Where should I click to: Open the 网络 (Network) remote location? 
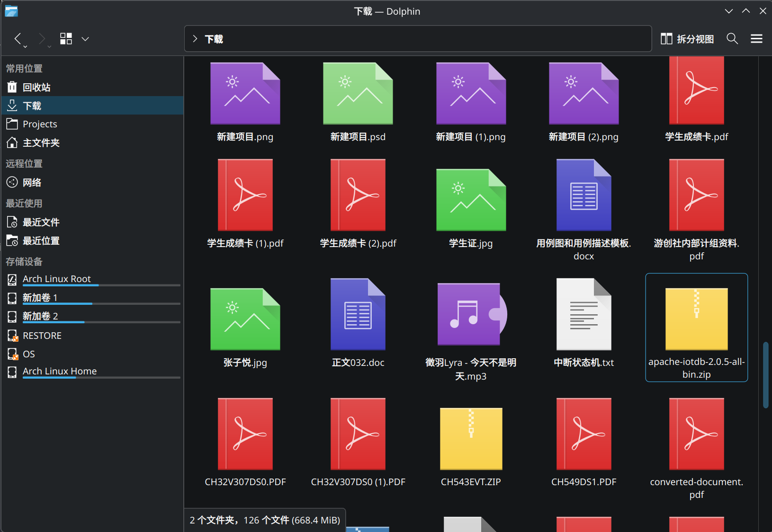pyautogui.click(x=32, y=182)
